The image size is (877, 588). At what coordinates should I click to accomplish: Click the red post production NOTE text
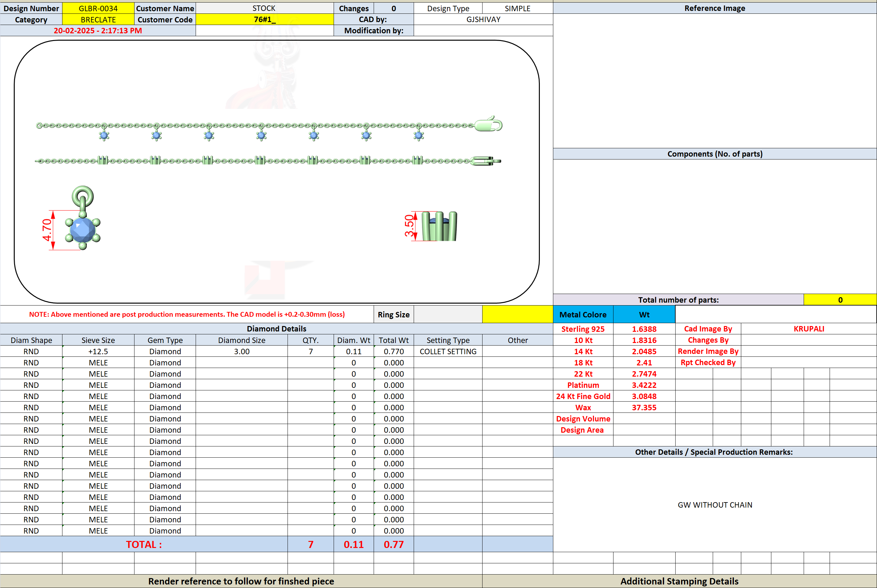tap(187, 314)
